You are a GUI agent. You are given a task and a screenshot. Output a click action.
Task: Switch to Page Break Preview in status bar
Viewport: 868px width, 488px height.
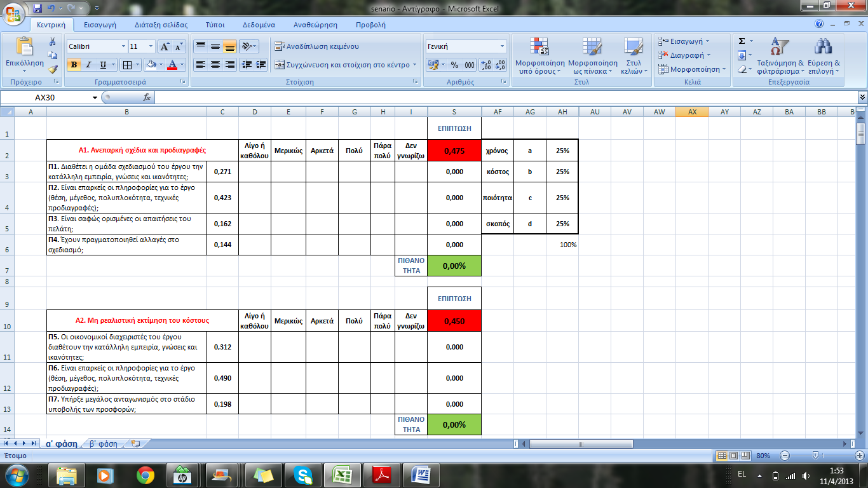pyautogui.click(x=744, y=456)
